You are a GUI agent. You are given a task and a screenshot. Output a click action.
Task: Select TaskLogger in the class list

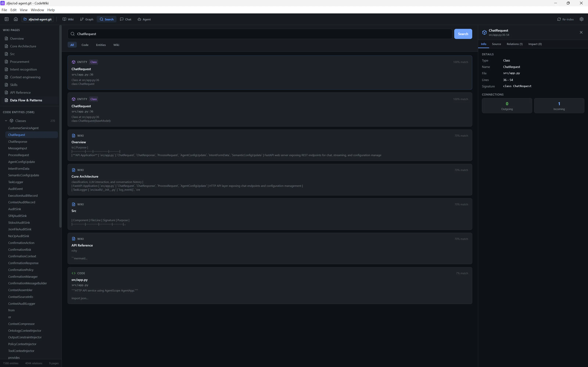point(32,182)
